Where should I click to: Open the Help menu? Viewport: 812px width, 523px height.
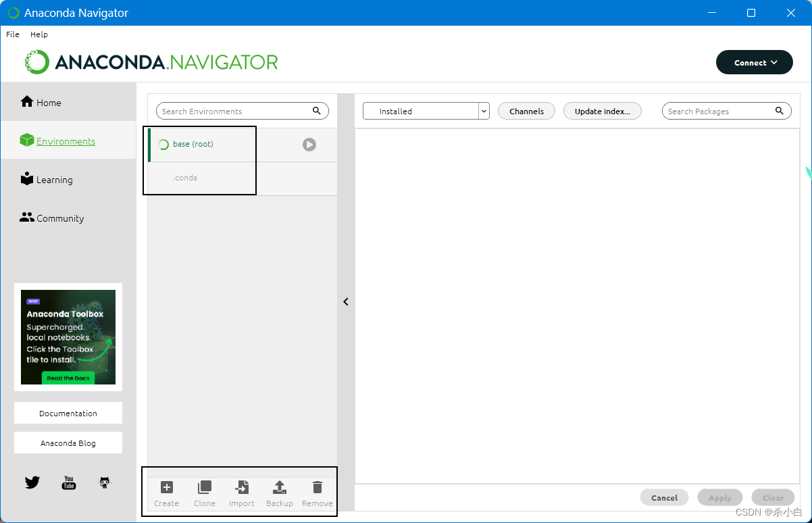pyautogui.click(x=39, y=34)
